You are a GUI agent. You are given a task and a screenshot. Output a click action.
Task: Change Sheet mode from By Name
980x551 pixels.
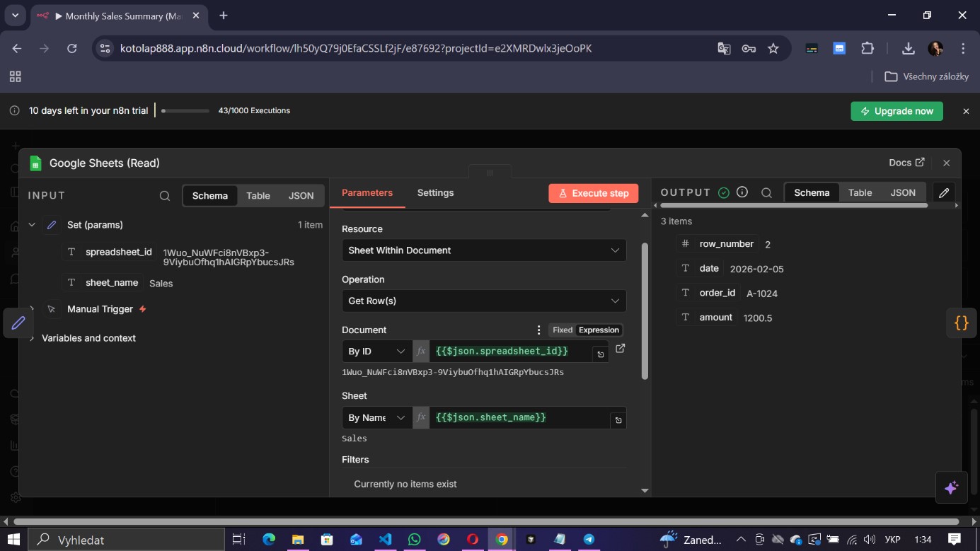(x=376, y=418)
